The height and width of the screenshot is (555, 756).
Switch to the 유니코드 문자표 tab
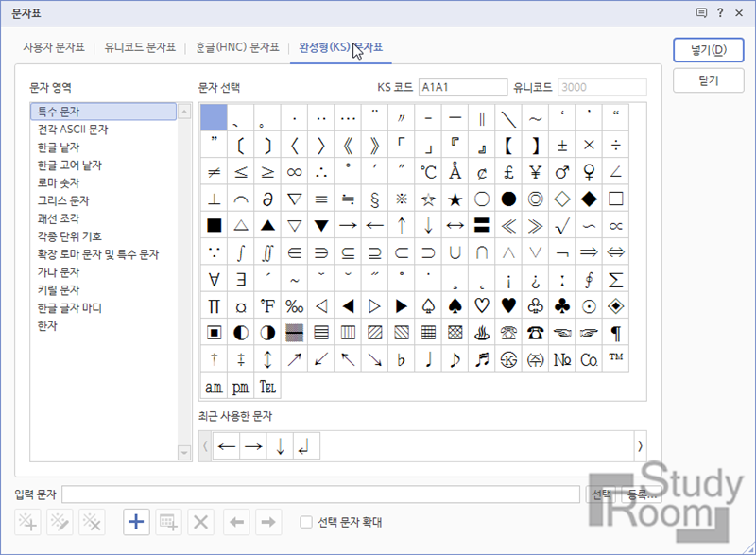[x=140, y=47]
